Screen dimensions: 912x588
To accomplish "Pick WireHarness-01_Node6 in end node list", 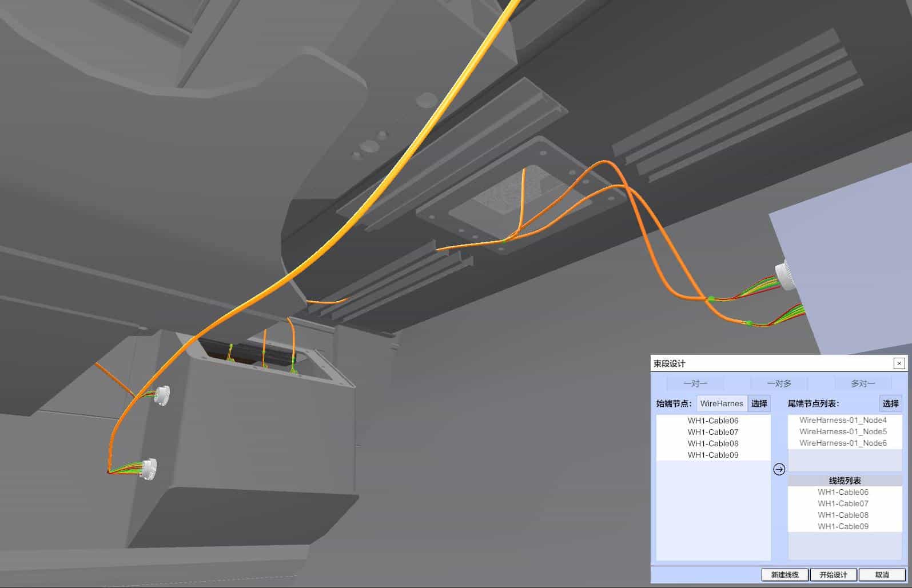I will click(843, 443).
